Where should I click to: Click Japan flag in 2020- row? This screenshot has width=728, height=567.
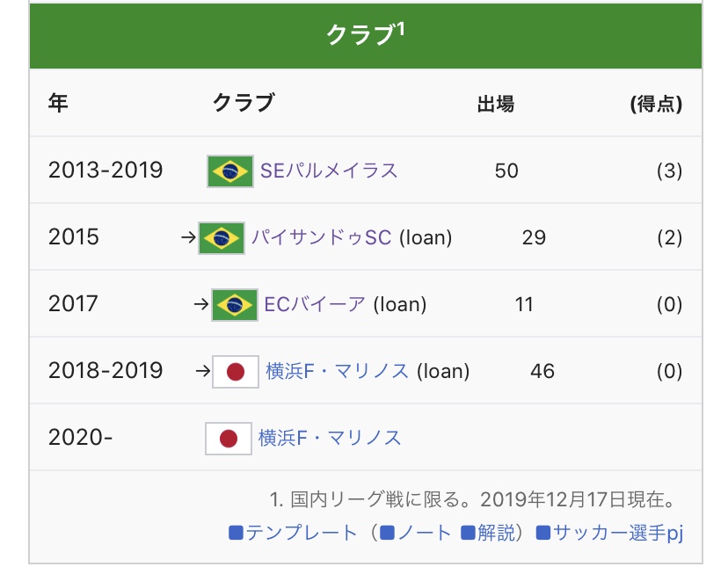(228, 438)
